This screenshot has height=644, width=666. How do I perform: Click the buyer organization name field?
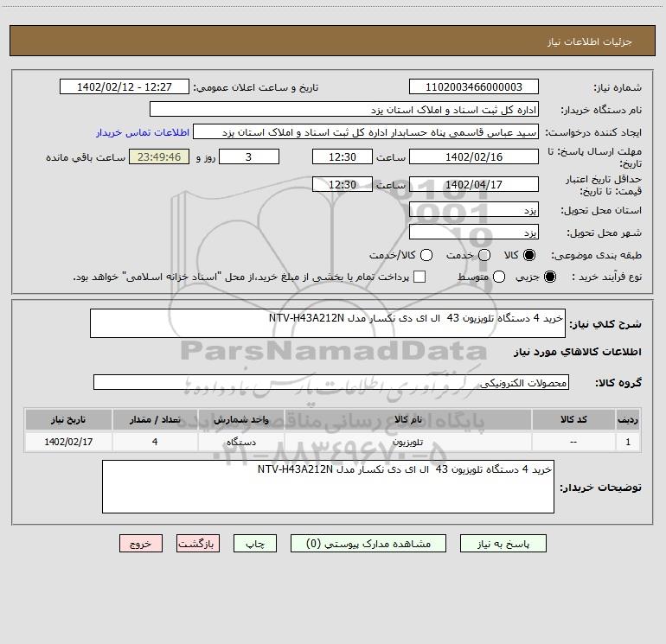(x=344, y=109)
